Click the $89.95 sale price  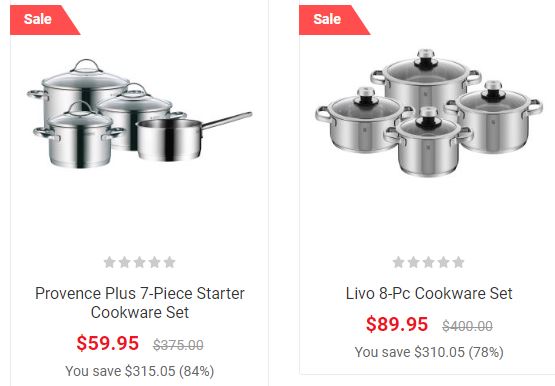click(397, 324)
